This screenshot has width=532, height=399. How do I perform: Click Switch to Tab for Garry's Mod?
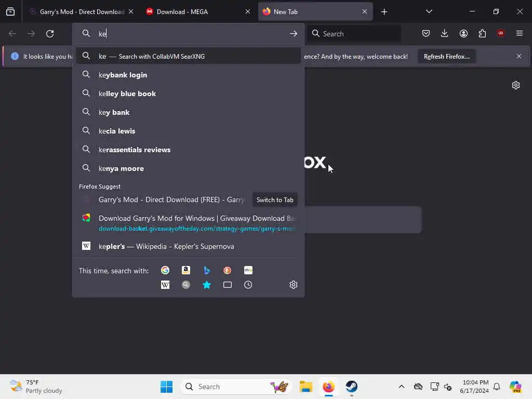point(275,200)
